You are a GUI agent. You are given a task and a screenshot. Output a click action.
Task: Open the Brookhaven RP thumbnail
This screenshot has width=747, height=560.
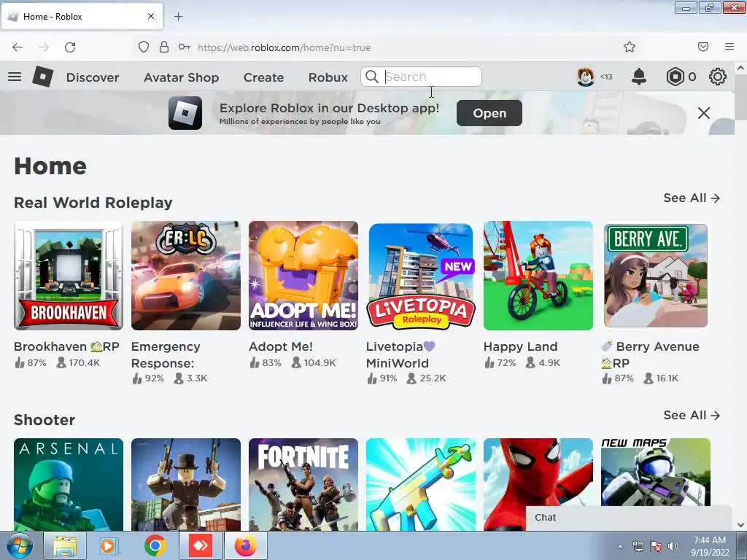pos(69,275)
